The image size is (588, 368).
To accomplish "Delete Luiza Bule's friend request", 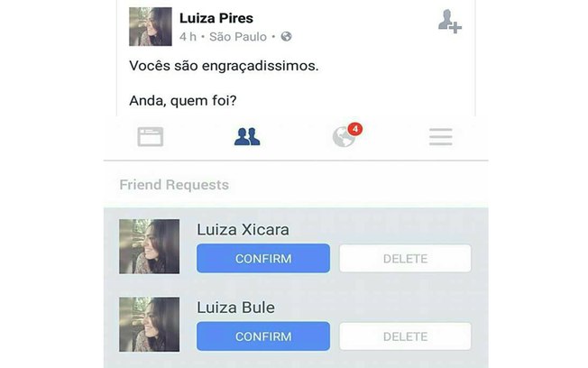I will [405, 336].
